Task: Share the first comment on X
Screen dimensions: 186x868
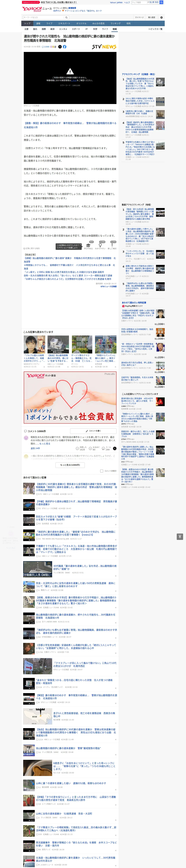Action: pyautogui.click(x=115, y=448)
